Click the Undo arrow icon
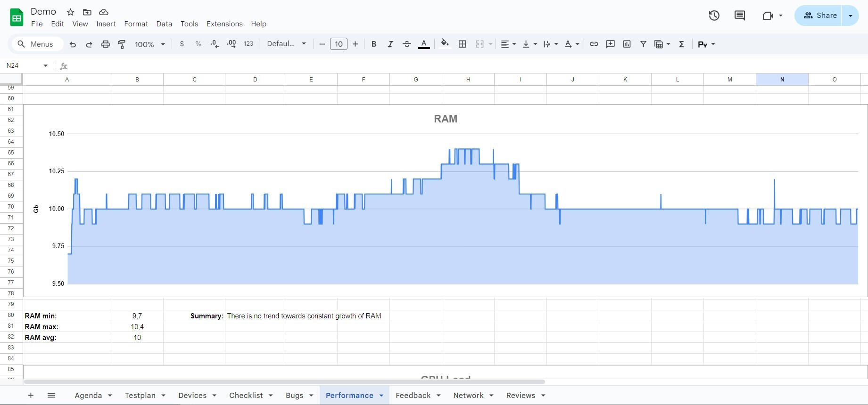This screenshot has width=868, height=405. [73, 44]
